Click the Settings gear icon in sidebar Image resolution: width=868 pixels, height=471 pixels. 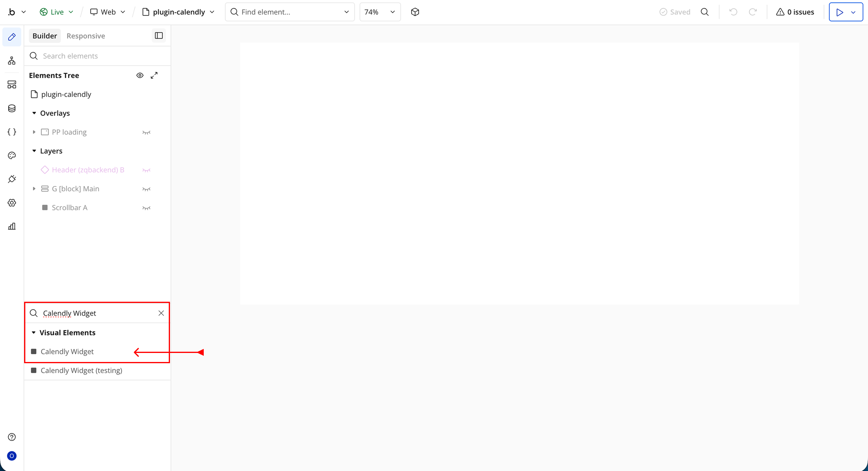click(x=12, y=203)
